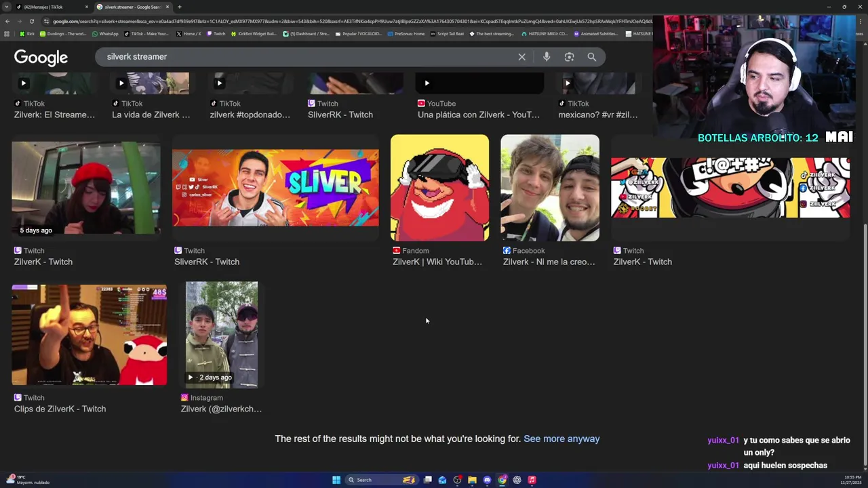The width and height of the screenshot is (868, 488).
Task: Open the Knuckles VR headset thumbnail
Action: click(x=439, y=188)
